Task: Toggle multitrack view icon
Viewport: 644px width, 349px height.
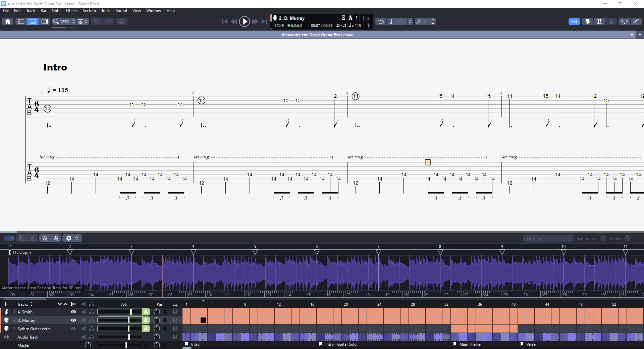Action: [73, 304]
